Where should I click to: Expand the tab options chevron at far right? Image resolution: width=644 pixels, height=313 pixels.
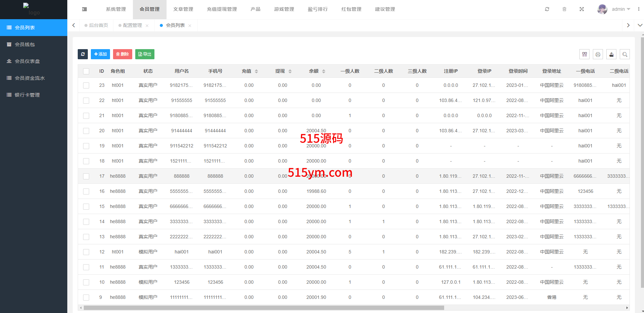point(640,25)
